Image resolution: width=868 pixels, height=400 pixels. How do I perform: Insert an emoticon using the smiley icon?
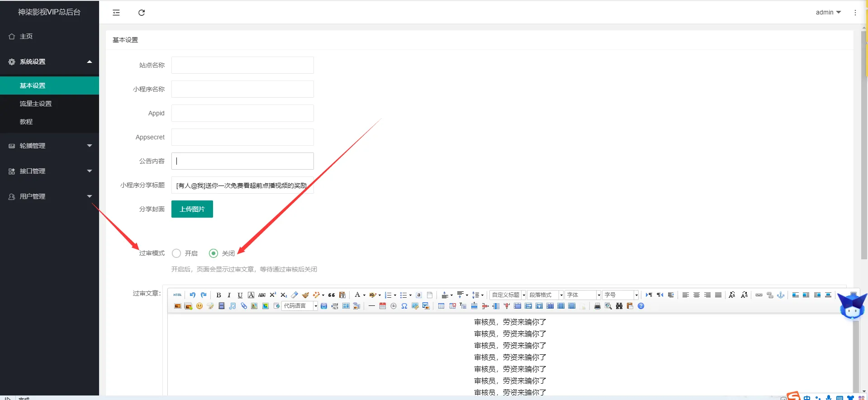tap(199, 306)
